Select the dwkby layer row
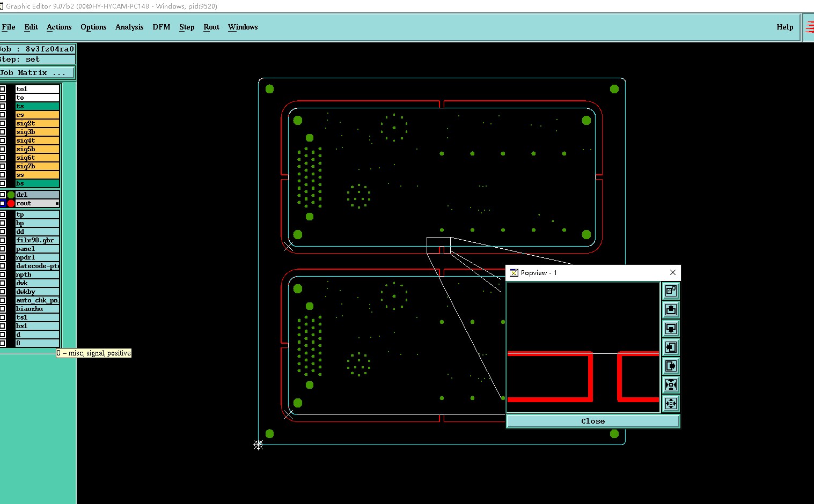Viewport: 814px width, 504px height. 37,292
